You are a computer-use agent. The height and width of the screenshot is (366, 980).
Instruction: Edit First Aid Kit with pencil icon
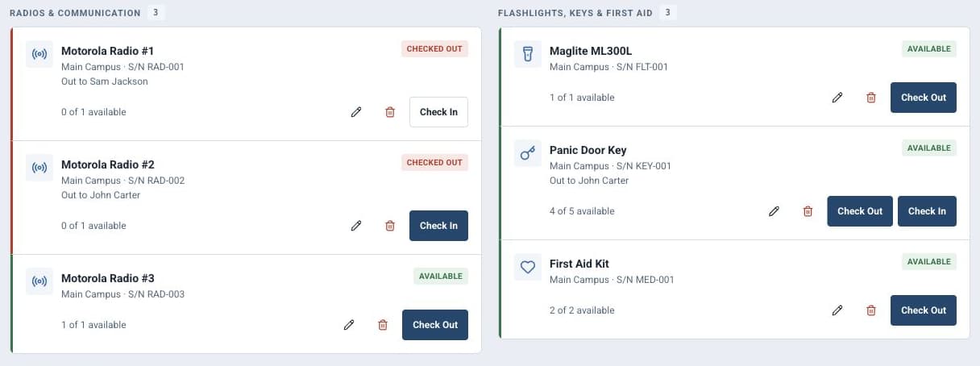click(837, 310)
